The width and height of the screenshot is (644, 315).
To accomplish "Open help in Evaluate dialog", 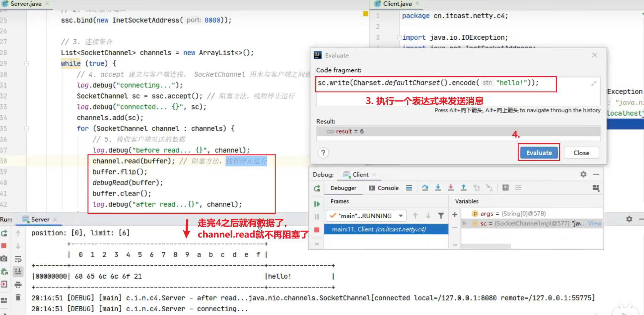I will click(323, 153).
